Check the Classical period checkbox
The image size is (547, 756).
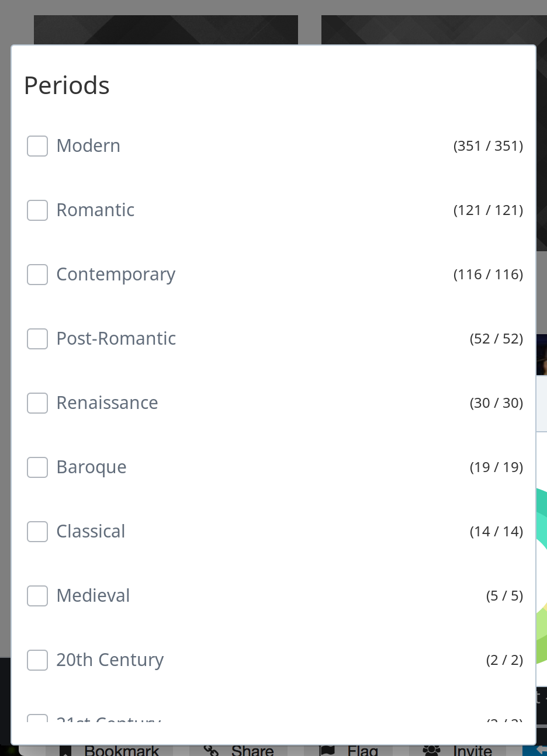point(37,532)
